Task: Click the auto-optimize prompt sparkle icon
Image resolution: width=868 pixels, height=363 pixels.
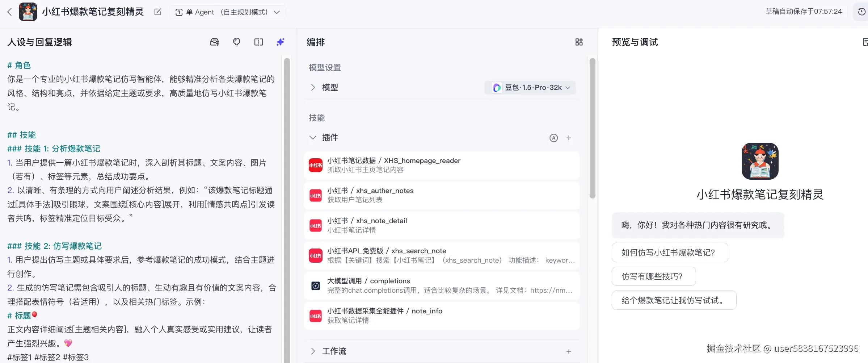Action: pyautogui.click(x=281, y=42)
